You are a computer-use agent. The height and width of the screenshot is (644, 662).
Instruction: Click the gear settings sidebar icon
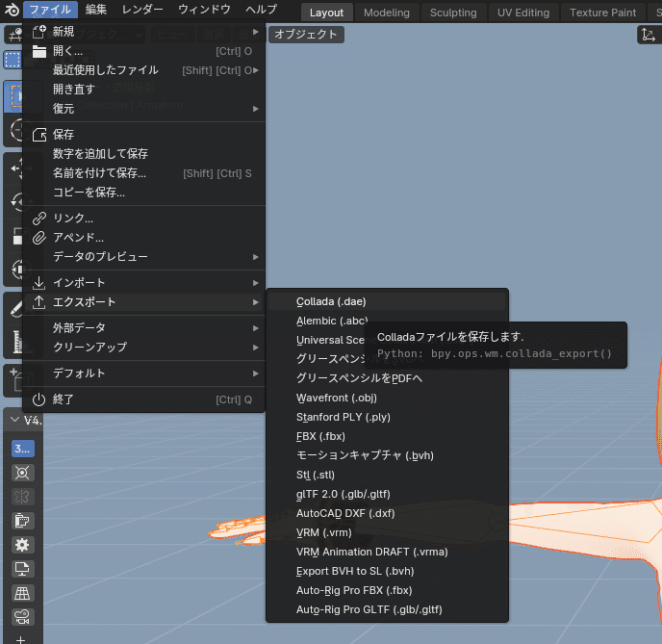pyautogui.click(x=22, y=545)
